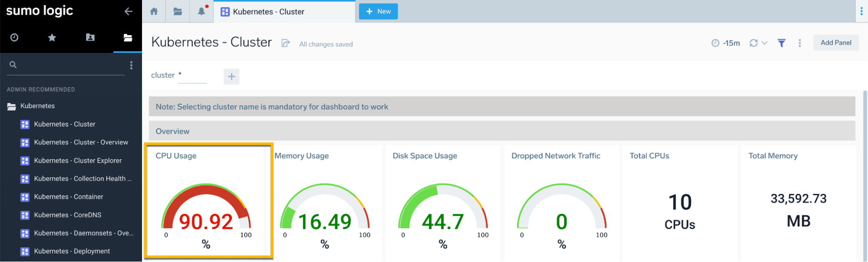Collapse the left navigation with the back arrow
868x262 pixels.
click(x=129, y=11)
